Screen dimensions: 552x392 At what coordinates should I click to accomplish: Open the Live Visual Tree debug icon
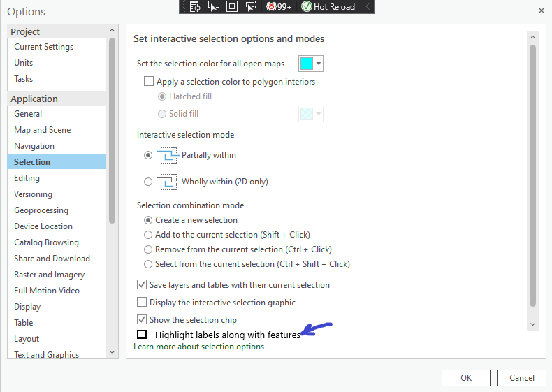(x=196, y=6)
